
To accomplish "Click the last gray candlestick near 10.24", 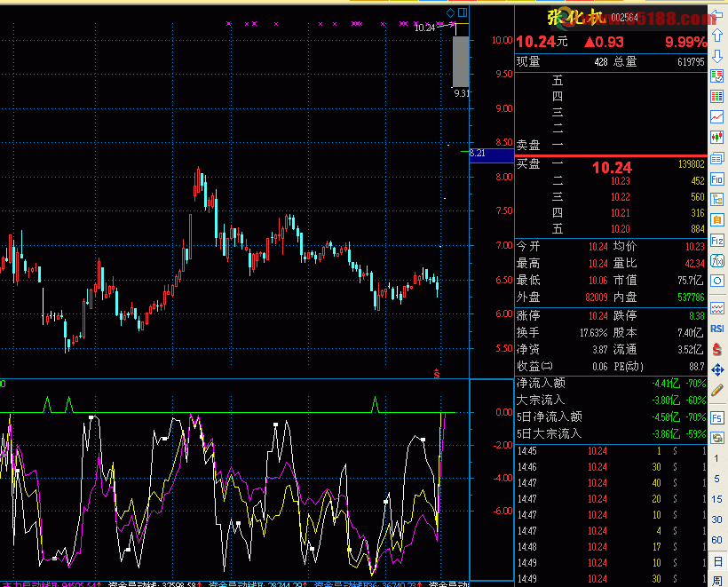I will [x=461, y=61].
